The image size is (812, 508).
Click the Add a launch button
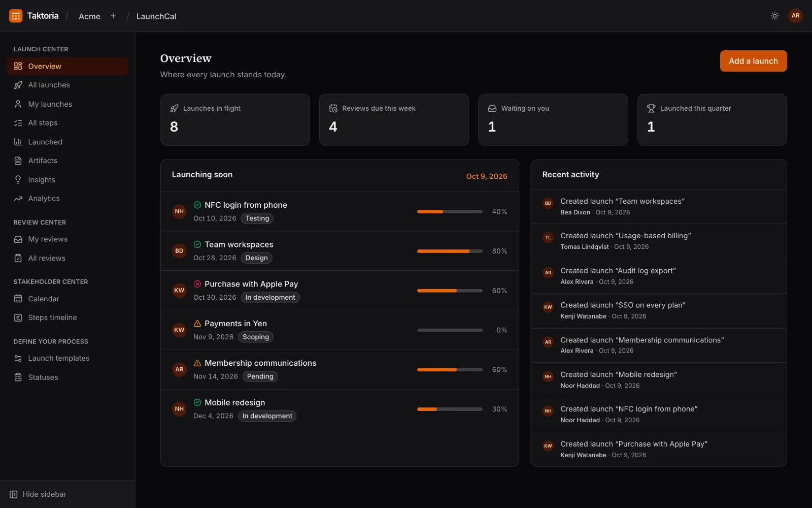click(753, 61)
